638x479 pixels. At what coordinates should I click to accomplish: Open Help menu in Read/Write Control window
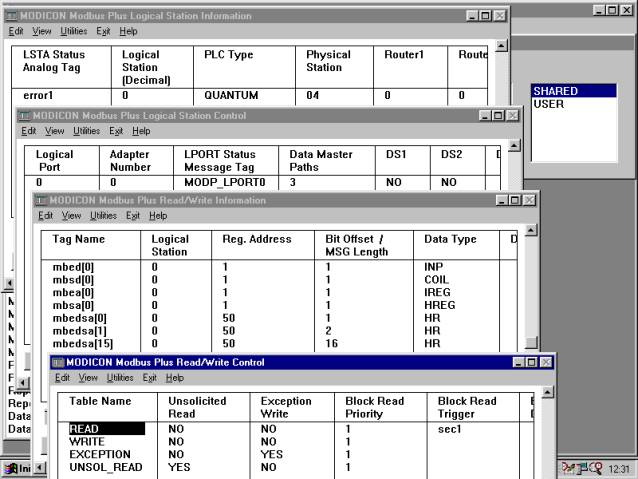click(175, 378)
